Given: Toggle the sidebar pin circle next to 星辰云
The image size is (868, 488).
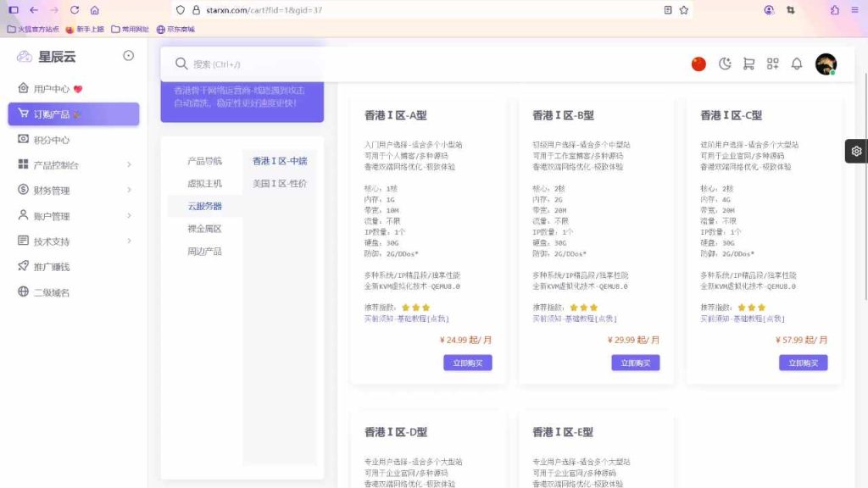Looking at the screenshot, I should (128, 56).
